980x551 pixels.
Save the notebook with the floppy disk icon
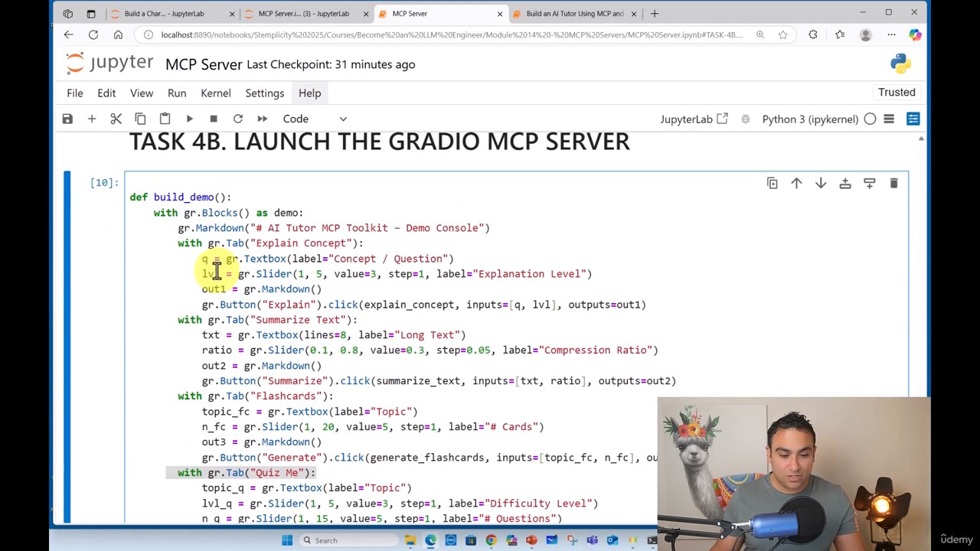point(67,119)
